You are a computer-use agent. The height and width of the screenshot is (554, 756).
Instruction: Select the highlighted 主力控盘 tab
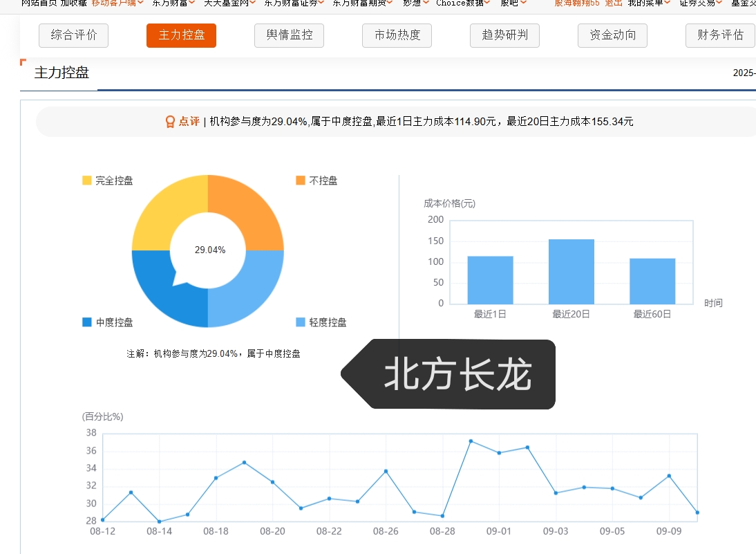181,35
